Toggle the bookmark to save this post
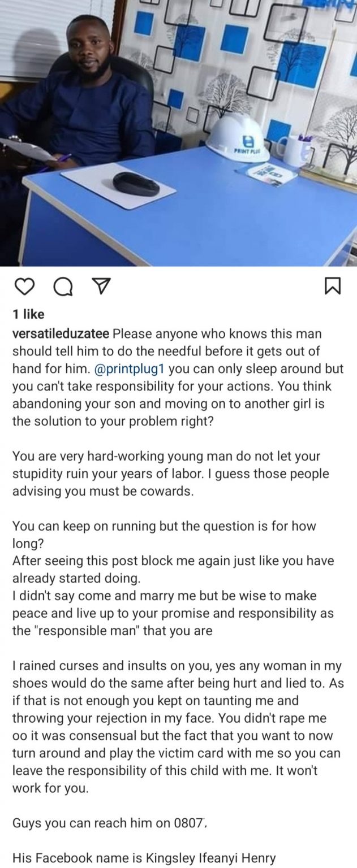 pyautogui.click(x=333, y=287)
